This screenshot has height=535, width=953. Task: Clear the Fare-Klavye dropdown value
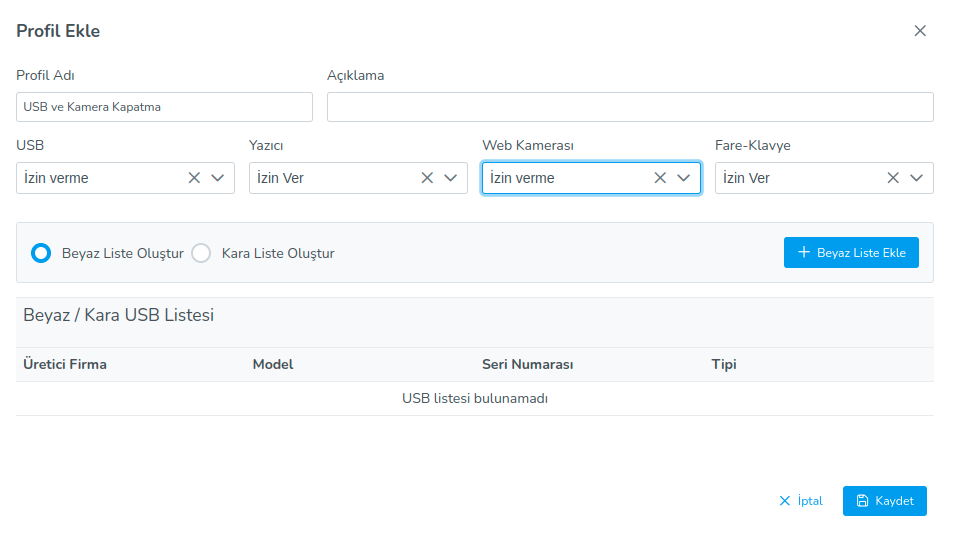(x=893, y=178)
